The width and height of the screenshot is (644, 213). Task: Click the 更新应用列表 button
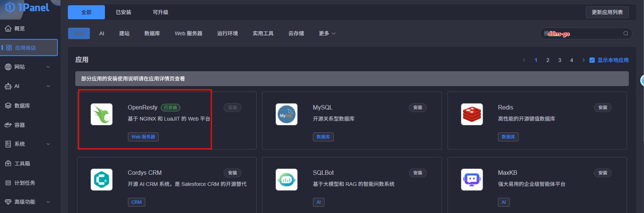[x=607, y=12]
